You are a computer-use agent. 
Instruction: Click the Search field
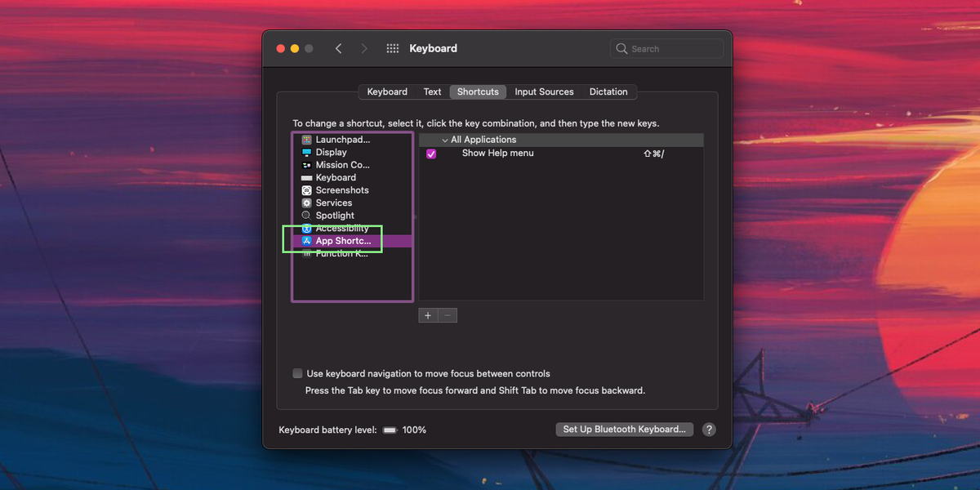pos(666,48)
